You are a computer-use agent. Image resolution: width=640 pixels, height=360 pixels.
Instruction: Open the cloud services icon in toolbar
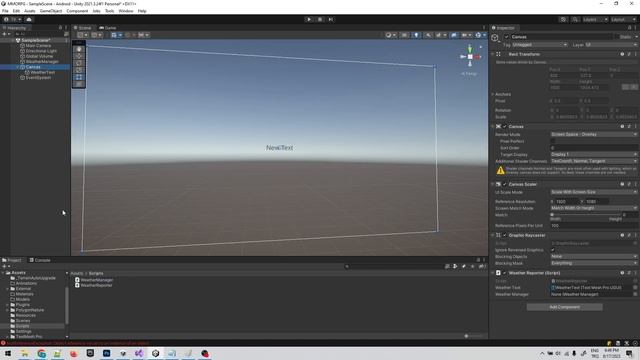point(29,19)
